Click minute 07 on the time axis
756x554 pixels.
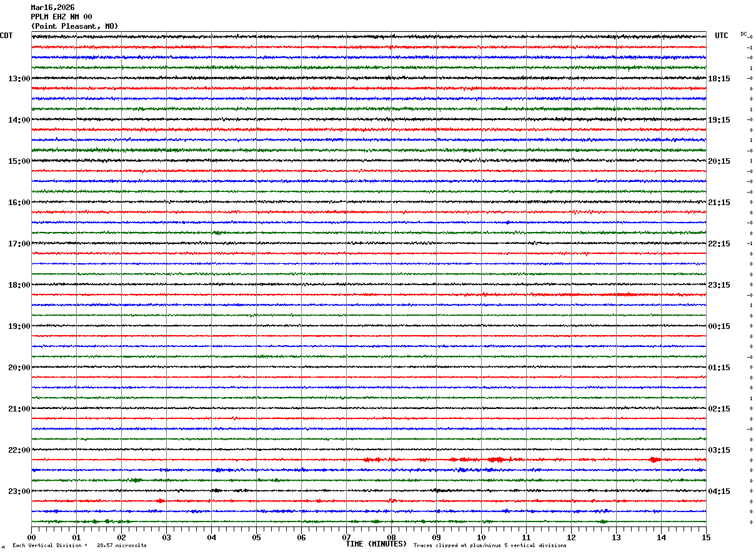[x=346, y=537]
